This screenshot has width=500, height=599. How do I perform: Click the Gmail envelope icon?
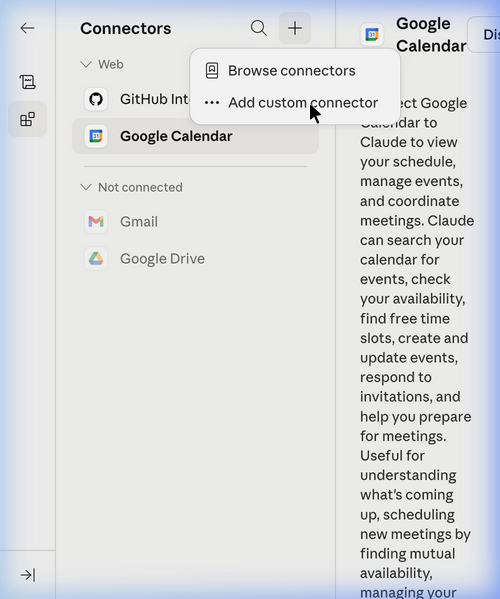click(96, 222)
